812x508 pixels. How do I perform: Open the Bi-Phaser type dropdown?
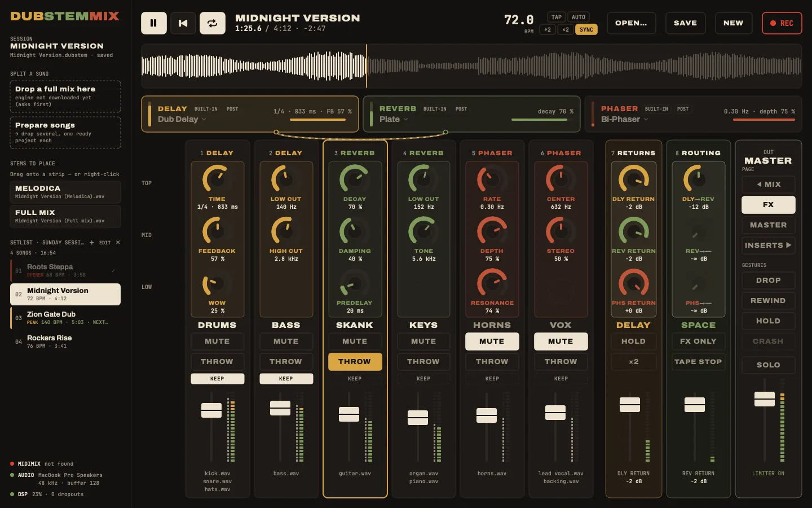pyautogui.click(x=625, y=119)
